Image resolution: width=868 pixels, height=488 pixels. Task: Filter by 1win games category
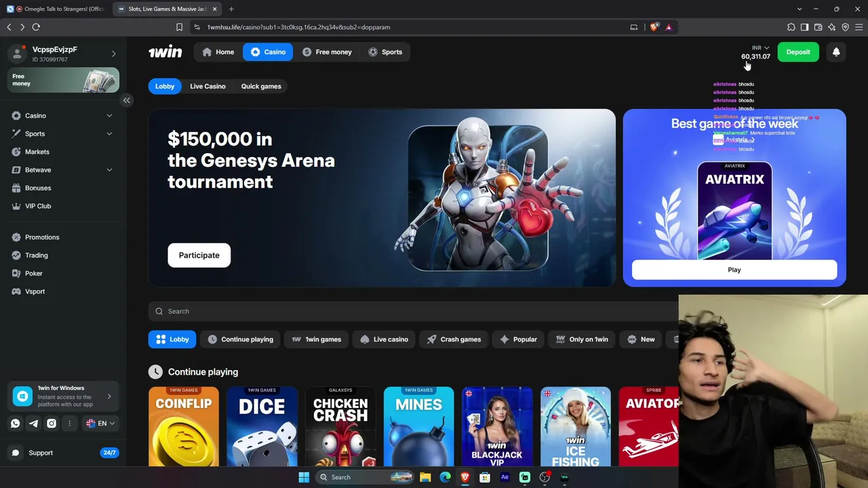317,340
